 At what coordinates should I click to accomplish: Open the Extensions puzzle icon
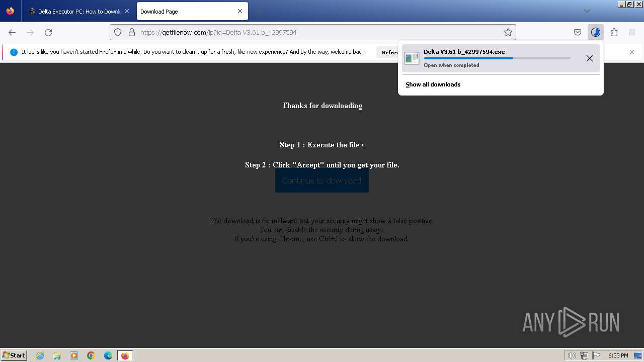(614, 32)
